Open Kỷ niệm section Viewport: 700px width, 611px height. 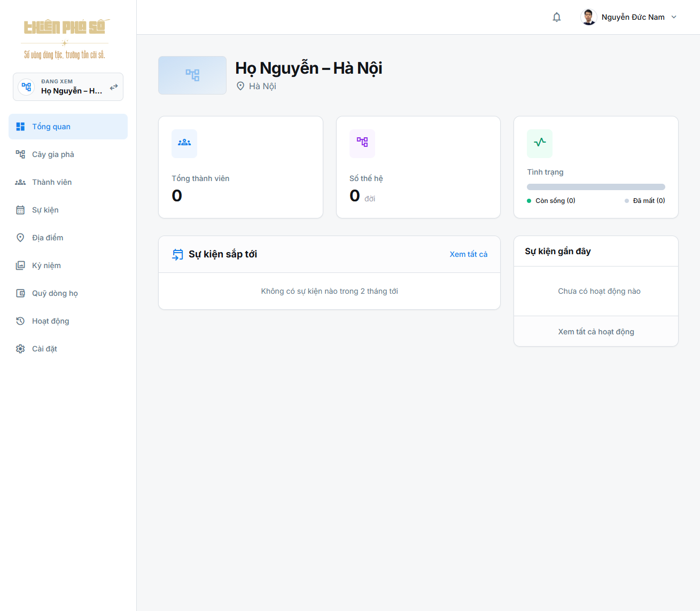68,265
